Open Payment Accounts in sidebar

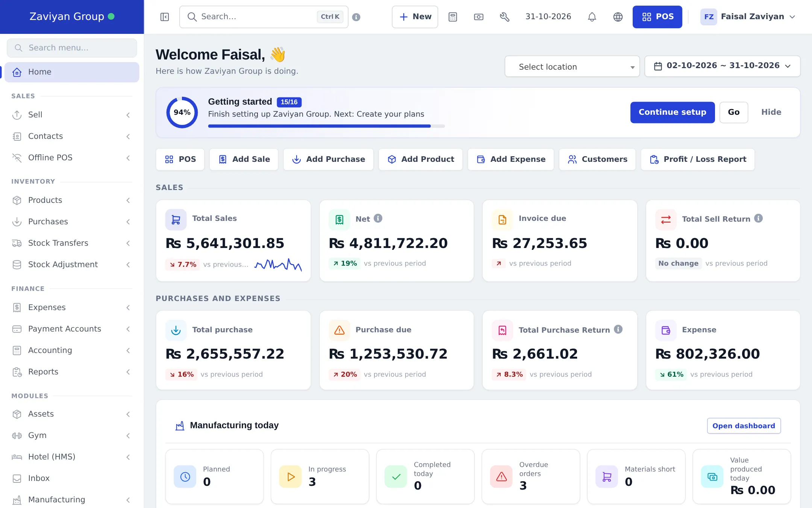click(72, 329)
